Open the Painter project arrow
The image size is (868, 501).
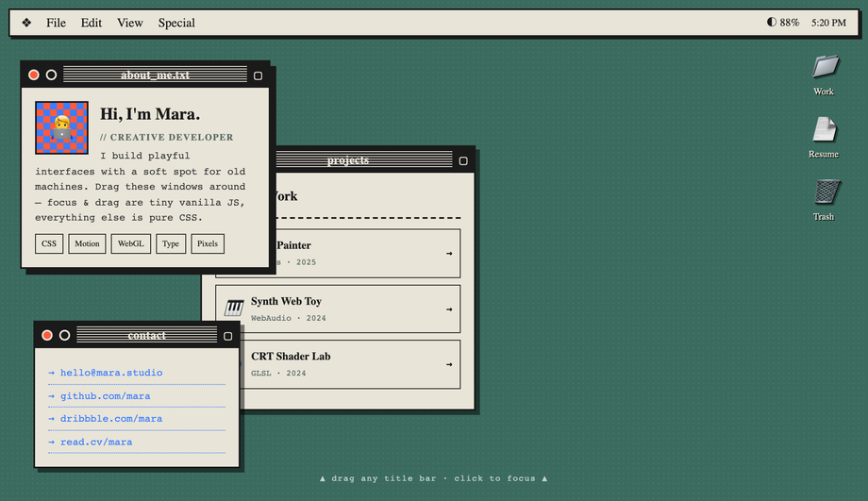(449, 254)
